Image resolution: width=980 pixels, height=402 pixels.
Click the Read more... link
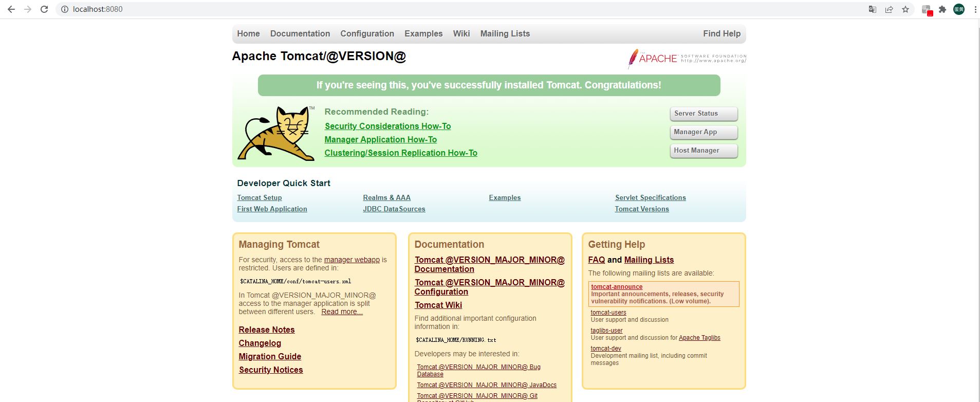pyautogui.click(x=342, y=312)
